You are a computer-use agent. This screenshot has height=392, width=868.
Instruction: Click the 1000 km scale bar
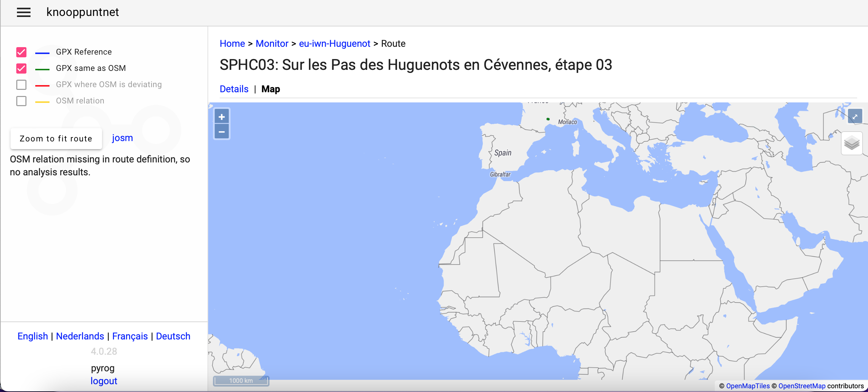coord(241,381)
